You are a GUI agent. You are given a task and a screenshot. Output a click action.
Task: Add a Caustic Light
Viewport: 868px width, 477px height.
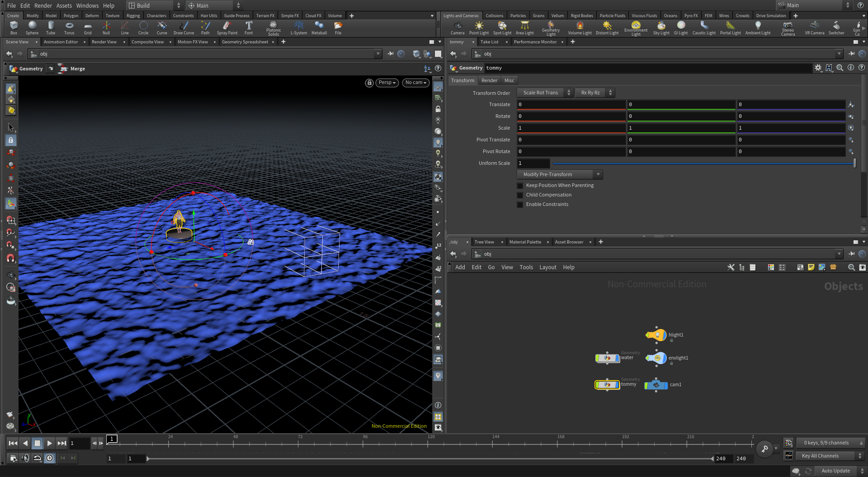[704, 28]
